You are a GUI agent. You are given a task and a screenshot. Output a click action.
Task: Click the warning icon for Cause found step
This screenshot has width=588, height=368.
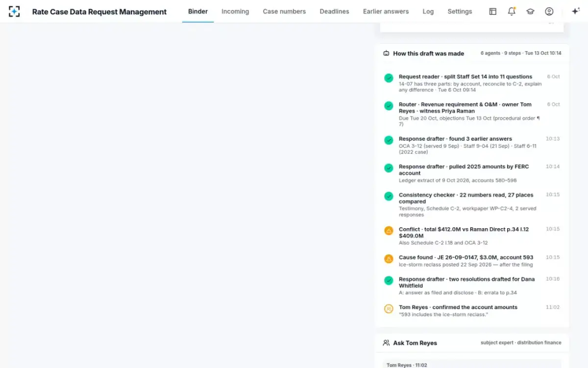click(389, 259)
